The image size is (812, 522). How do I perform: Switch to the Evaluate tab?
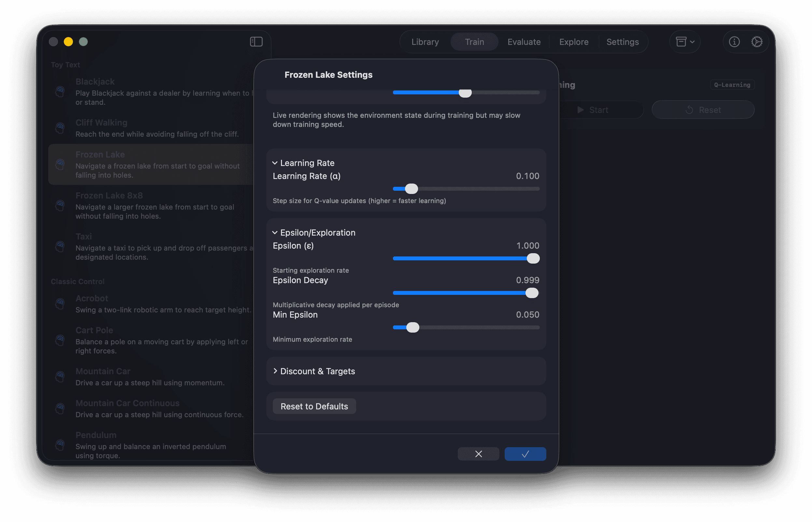[x=524, y=42]
